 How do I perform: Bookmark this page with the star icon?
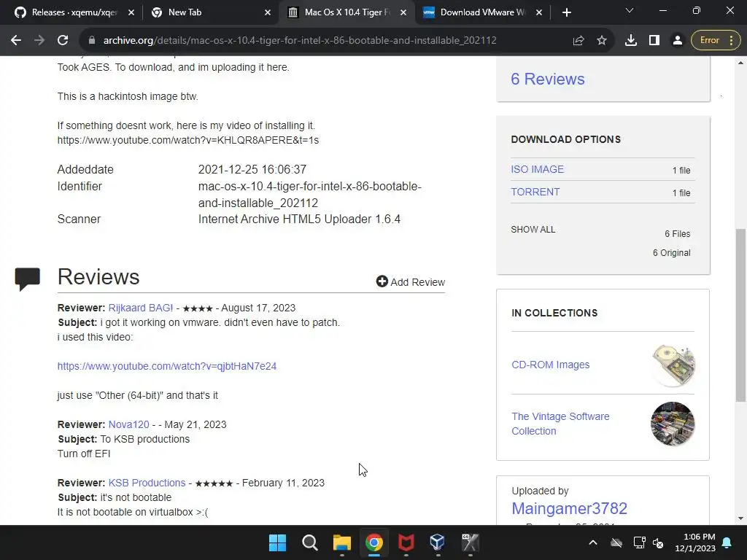(x=602, y=41)
